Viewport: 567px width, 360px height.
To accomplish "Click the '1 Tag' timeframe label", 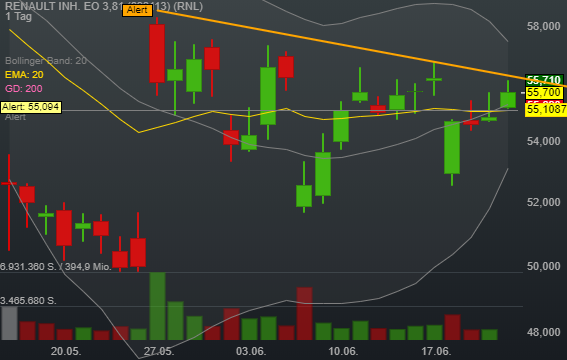I will (x=18, y=17).
